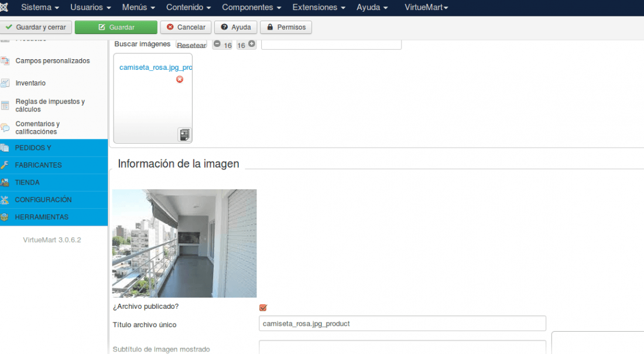644x354 pixels.
Task: Click the balcony image preview
Action: pyautogui.click(x=184, y=243)
